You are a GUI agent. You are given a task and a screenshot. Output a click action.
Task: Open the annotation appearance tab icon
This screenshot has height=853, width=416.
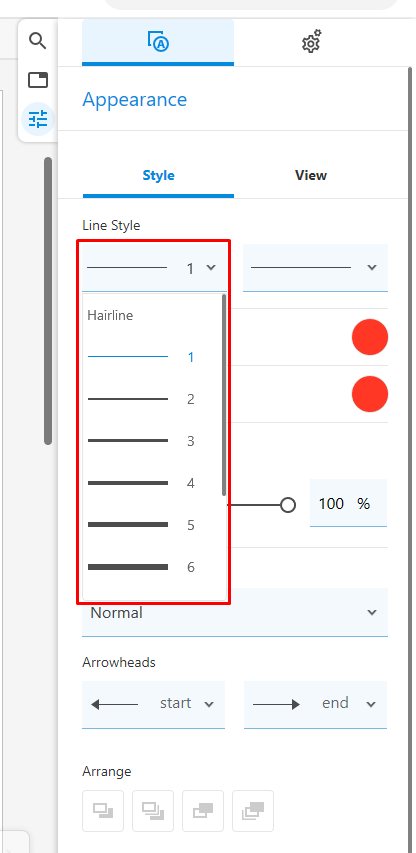tap(158, 42)
